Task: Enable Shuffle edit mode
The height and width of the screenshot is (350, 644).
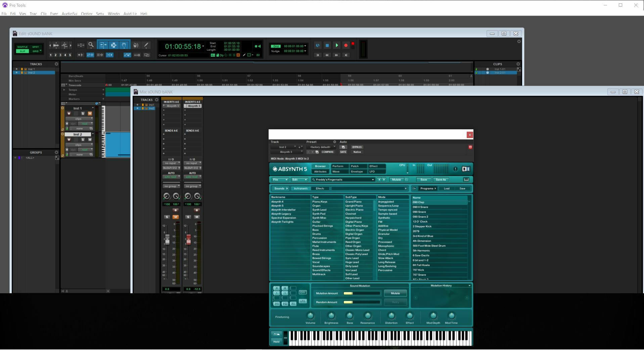Action: [22, 47]
